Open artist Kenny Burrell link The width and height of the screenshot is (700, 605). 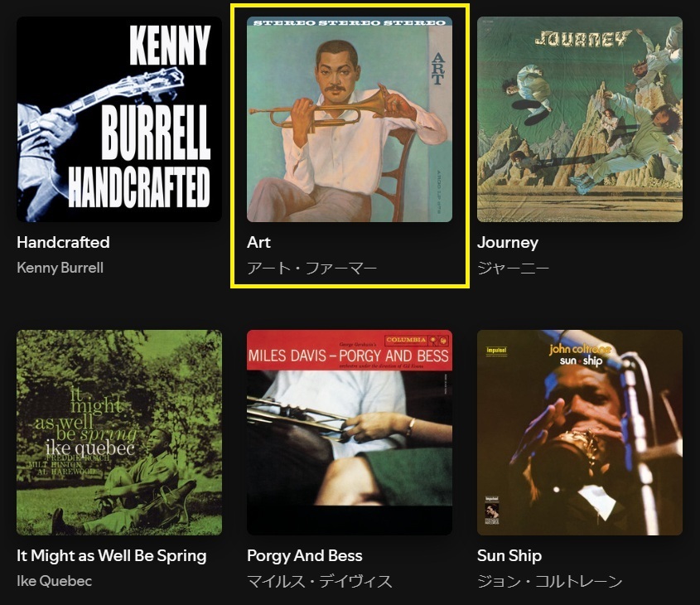[x=60, y=268]
